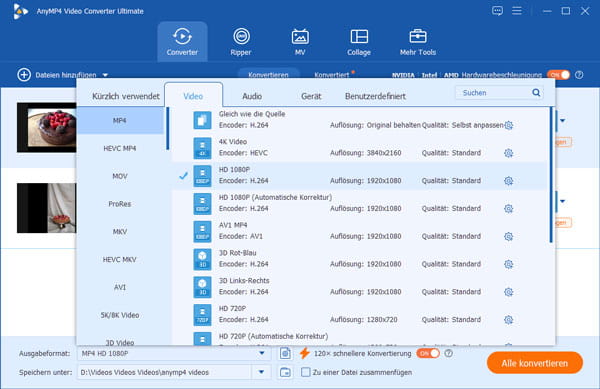Click the 4K Video format icon

pyautogui.click(x=202, y=148)
